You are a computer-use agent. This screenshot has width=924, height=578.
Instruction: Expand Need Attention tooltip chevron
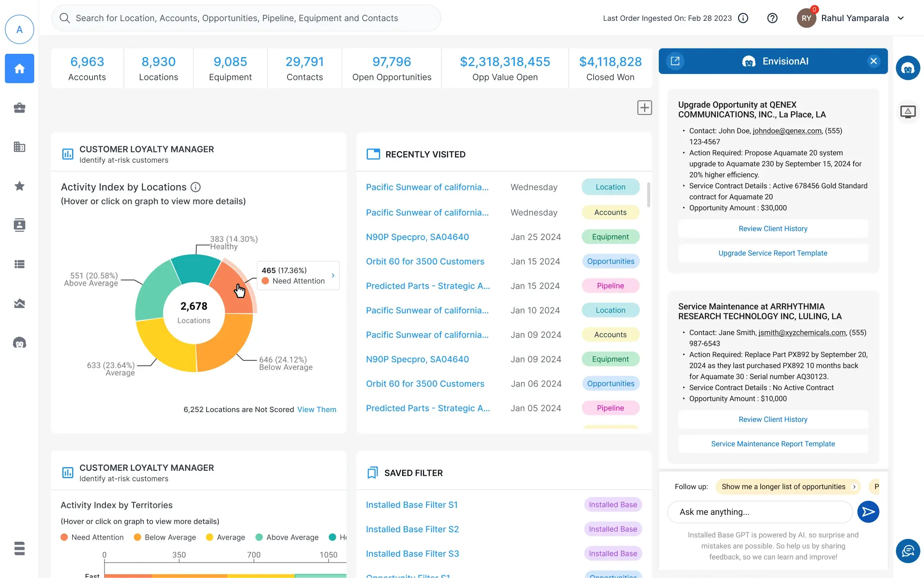[x=333, y=276]
